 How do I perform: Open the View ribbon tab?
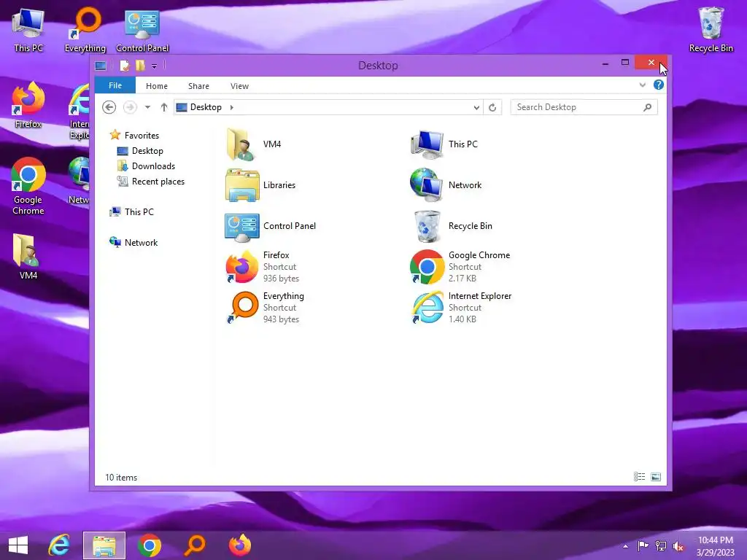point(239,86)
